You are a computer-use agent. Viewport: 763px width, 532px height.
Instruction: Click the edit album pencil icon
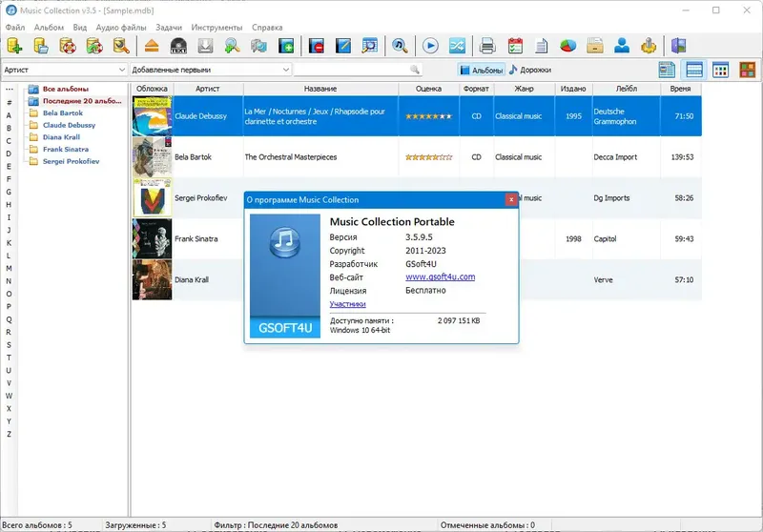point(343,46)
